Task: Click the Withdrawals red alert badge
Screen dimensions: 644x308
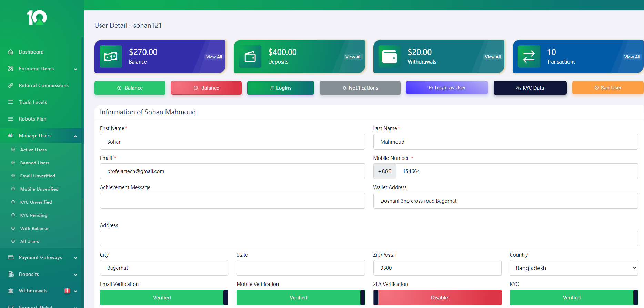Action: pos(67,291)
